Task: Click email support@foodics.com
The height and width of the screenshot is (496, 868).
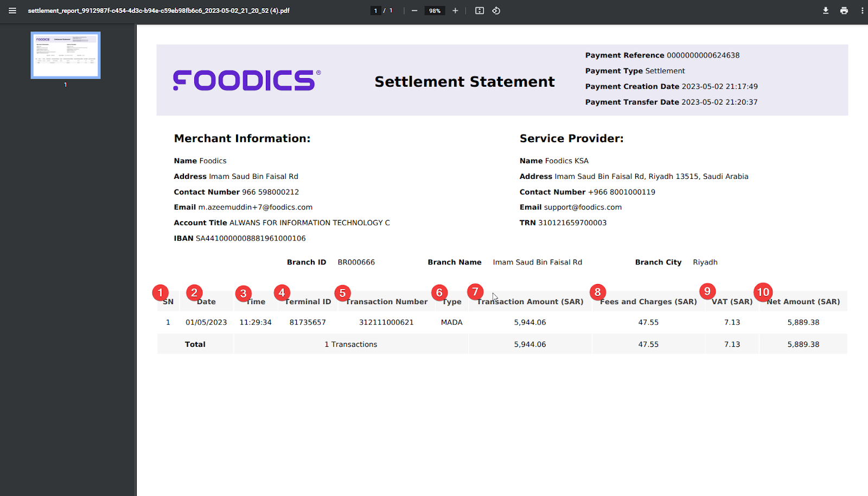Action: pos(583,207)
